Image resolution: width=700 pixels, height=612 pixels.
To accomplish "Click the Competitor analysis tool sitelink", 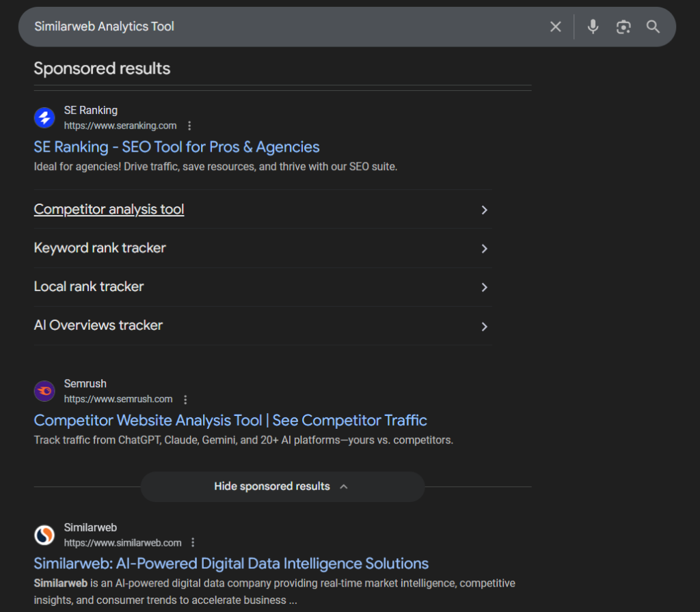I will pos(109,209).
